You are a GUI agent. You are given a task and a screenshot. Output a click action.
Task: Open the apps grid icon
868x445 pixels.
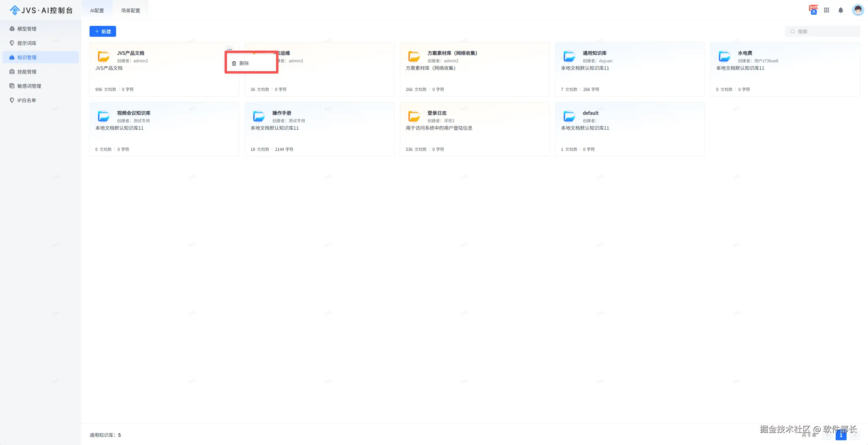click(826, 10)
